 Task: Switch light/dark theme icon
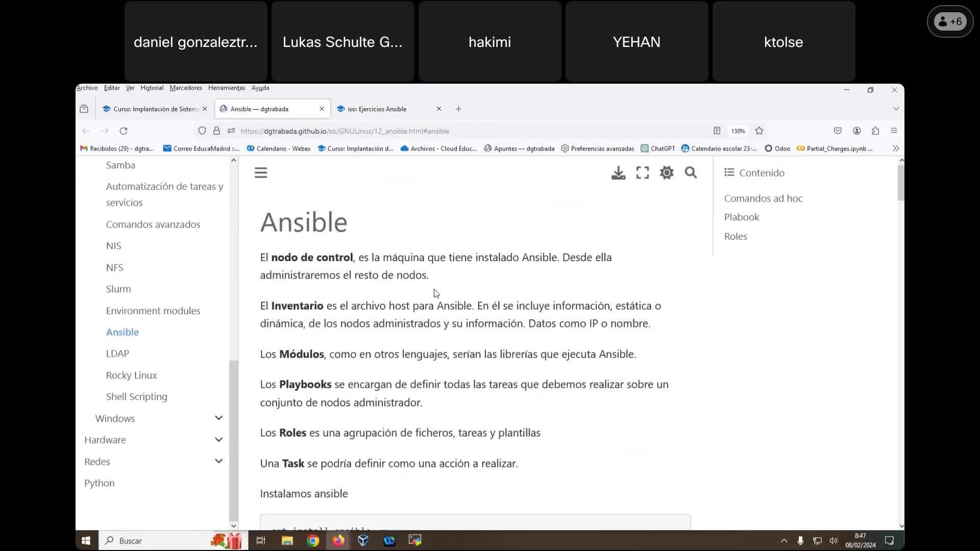(x=667, y=173)
